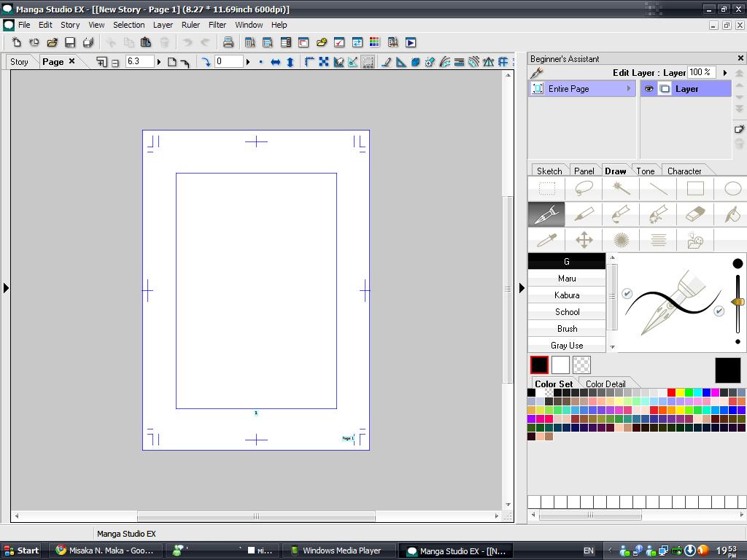Select the Lasso selection tool
747x560 pixels.
(x=584, y=188)
